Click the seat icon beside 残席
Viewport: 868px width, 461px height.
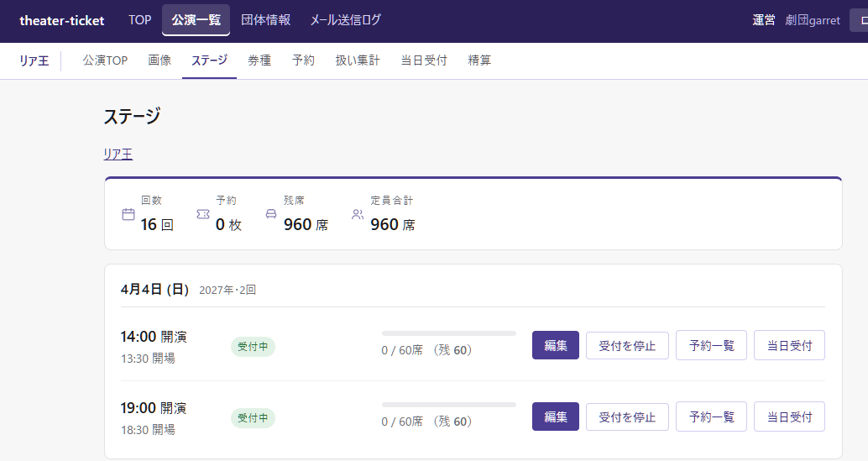tap(271, 214)
